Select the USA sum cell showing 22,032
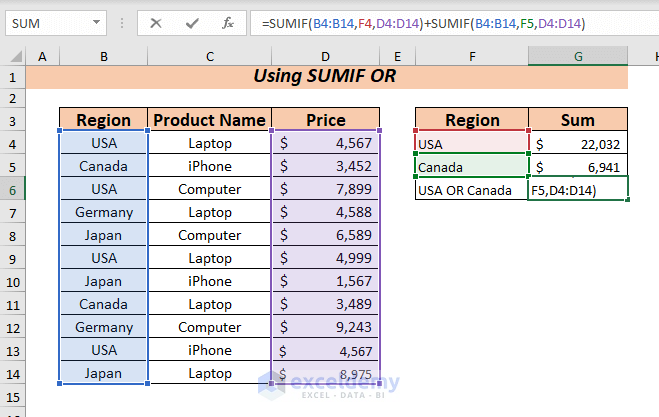This screenshot has height=417, width=659. coord(578,144)
